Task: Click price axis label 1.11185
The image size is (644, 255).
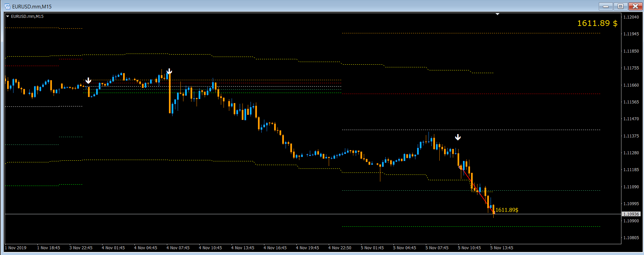Action: [631, 170]
